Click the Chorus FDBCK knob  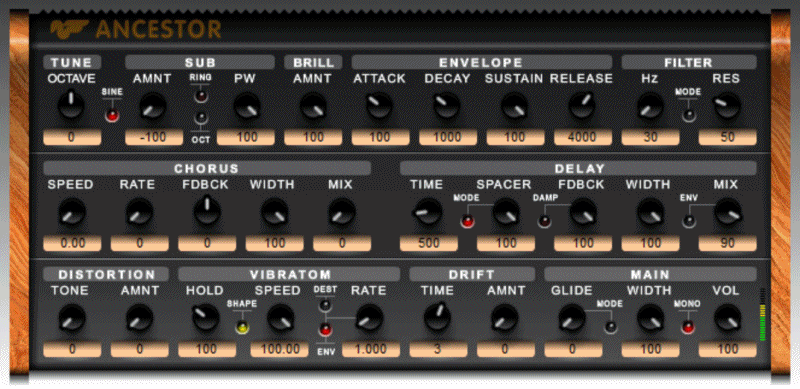coord(207,211)
